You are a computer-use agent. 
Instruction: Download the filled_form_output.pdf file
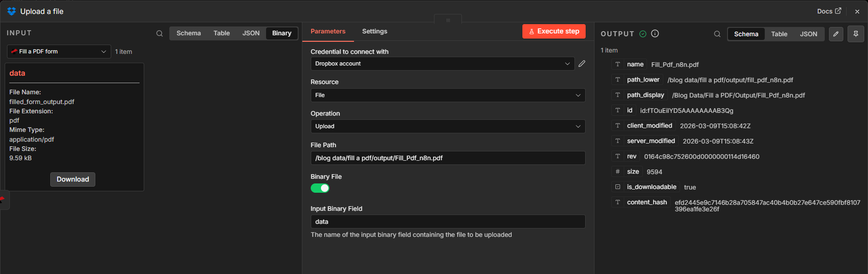[x=73, y=179]
